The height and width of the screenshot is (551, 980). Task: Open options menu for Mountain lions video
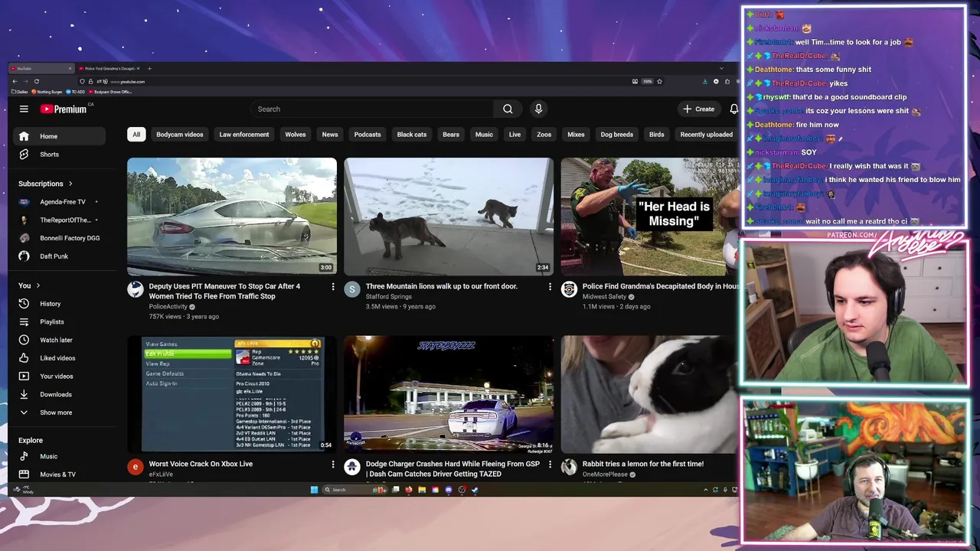[x=549, y=286]
